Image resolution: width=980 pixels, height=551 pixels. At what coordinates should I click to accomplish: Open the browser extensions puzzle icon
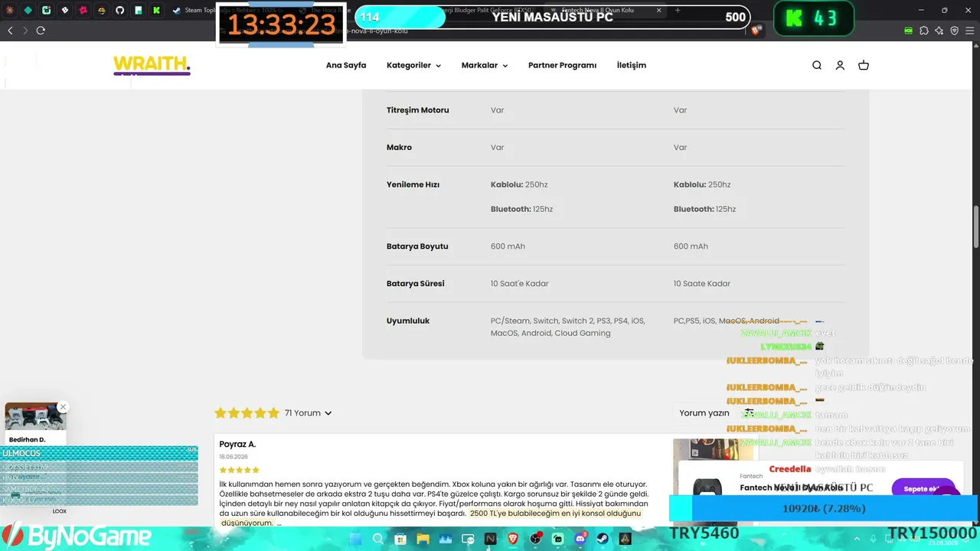pos(924,31)
